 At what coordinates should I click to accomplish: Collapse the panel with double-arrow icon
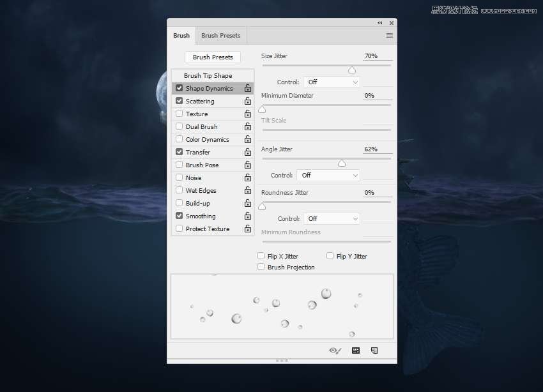[380, 23]
